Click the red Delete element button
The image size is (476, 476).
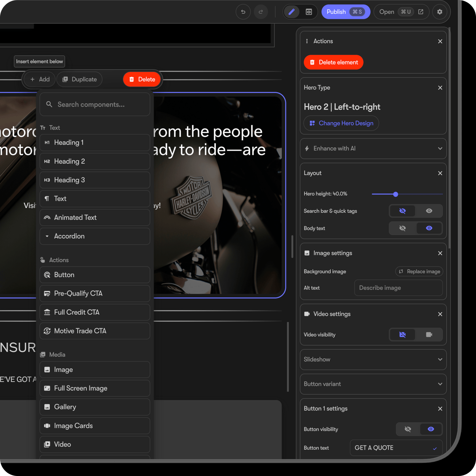point(333,62)
